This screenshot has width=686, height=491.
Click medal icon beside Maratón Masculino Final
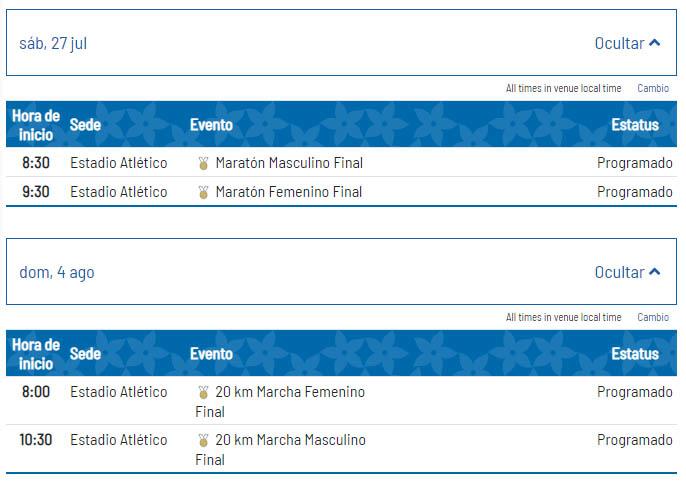[203, 163]
